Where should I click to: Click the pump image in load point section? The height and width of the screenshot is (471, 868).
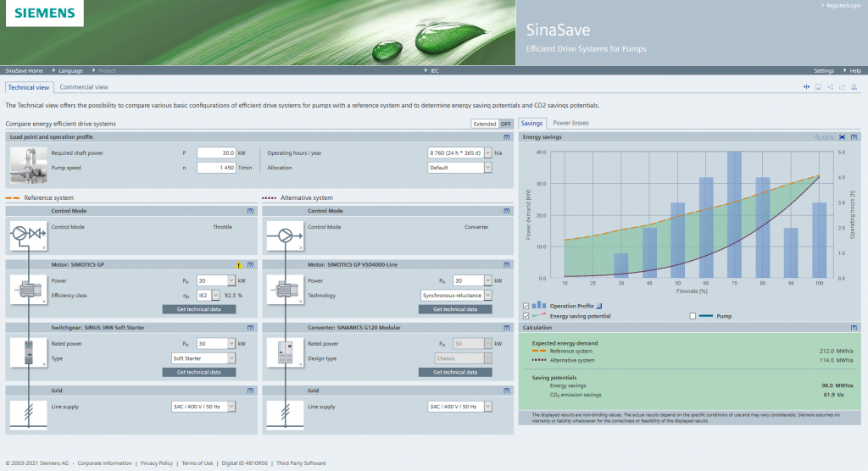pyautogui.click(x=28, y=165)
